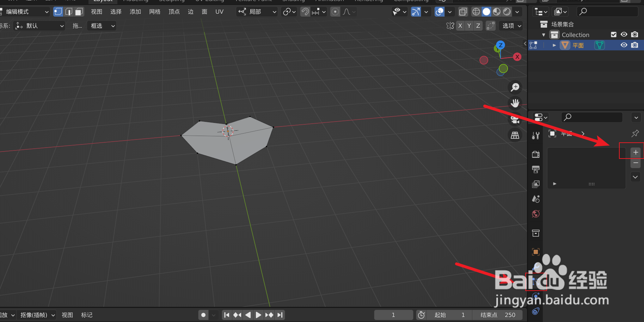Switch to material preview shading
This screenshot has height=322, width=644.
497,12
